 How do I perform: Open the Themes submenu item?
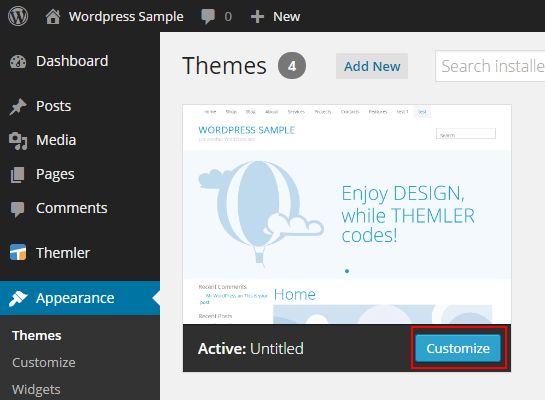tap(37, 336)
